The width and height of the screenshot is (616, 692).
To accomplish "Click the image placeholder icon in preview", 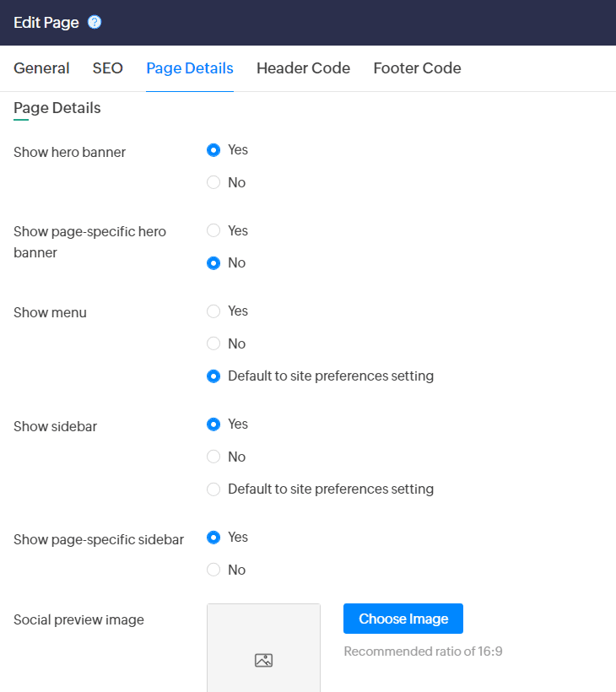I will pyautogui.click(x=263, y=660).
